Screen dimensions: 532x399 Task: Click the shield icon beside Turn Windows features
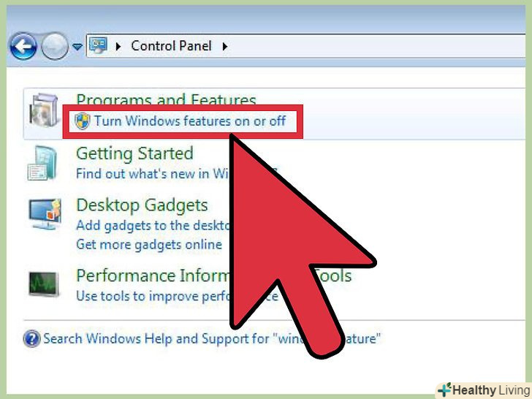pyautogui.click(x=82, y=121)
